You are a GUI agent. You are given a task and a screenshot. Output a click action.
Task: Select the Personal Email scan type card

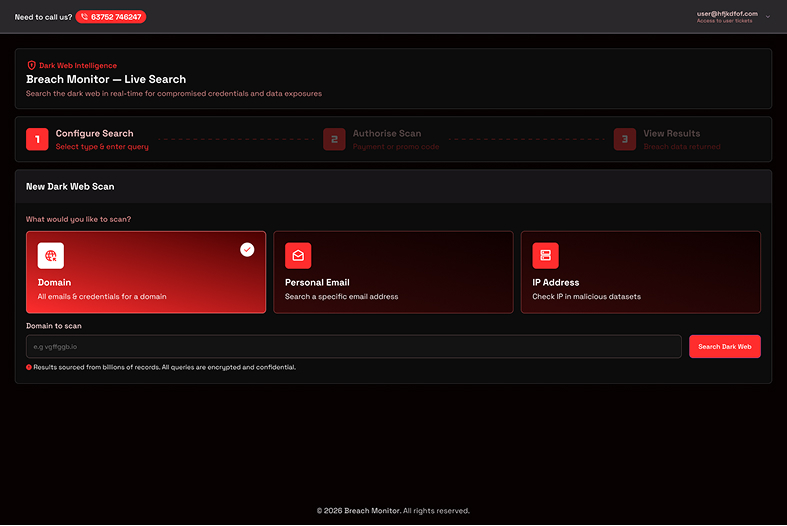pyautogui.click(x=393, y=272)
